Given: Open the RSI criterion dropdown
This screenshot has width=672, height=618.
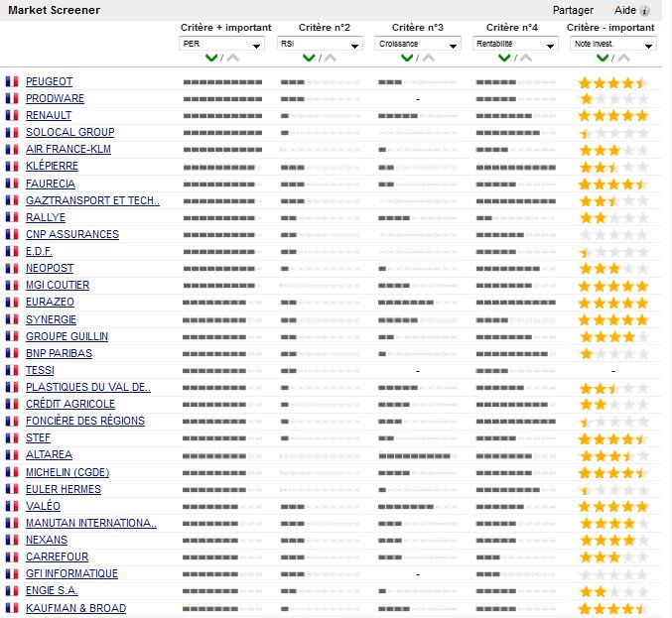Looking at the screenshot, I should pyautogui.click(x=320, y=44).
